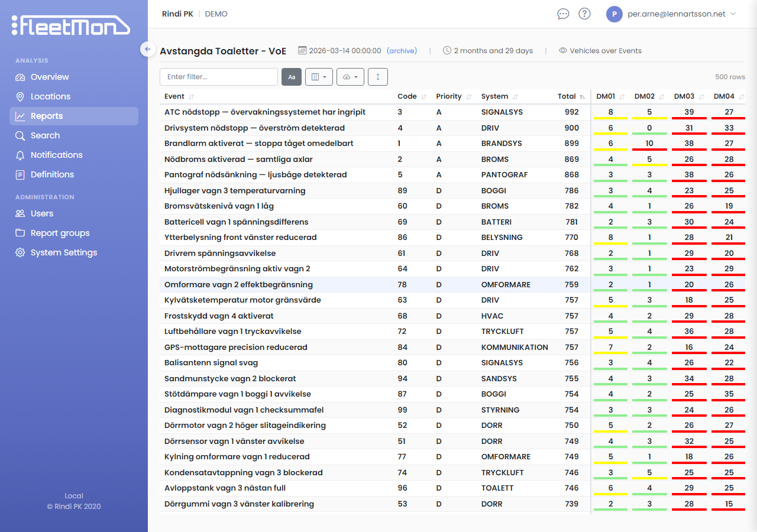Open the column visibility dropdown
This screenshot has height=532, width=757.
coord(319,77)
